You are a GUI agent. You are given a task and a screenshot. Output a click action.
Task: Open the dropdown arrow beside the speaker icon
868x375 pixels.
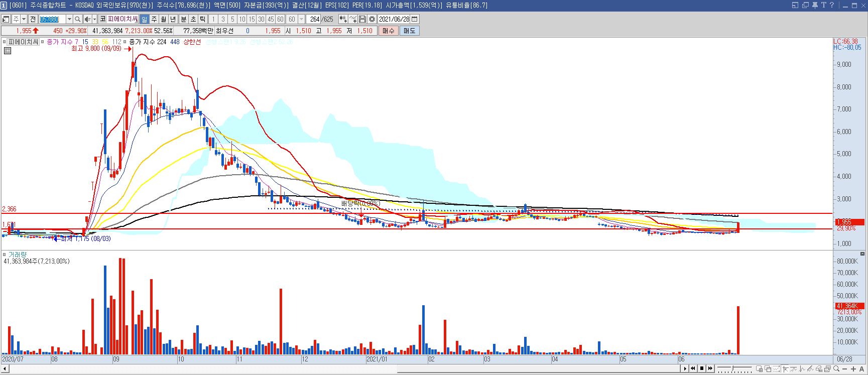tap(94, 19)
